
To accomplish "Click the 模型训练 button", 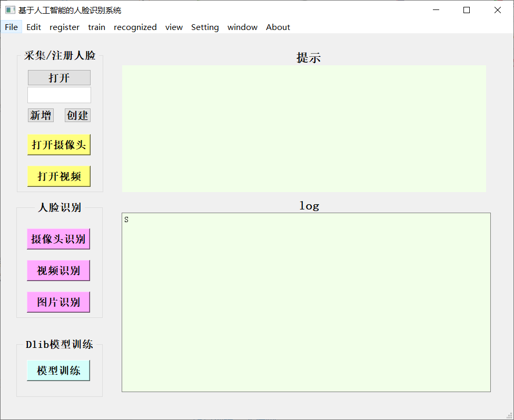I will tap(58, 371).
